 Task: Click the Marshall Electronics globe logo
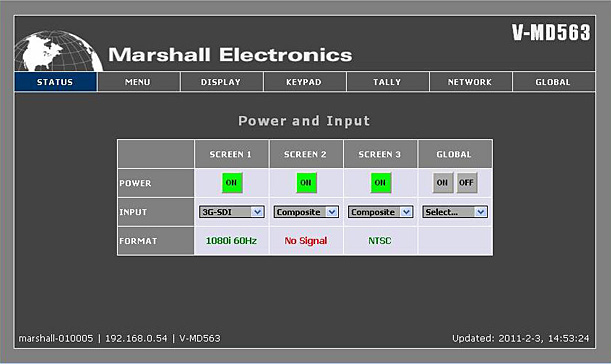[x=58, y=52]
